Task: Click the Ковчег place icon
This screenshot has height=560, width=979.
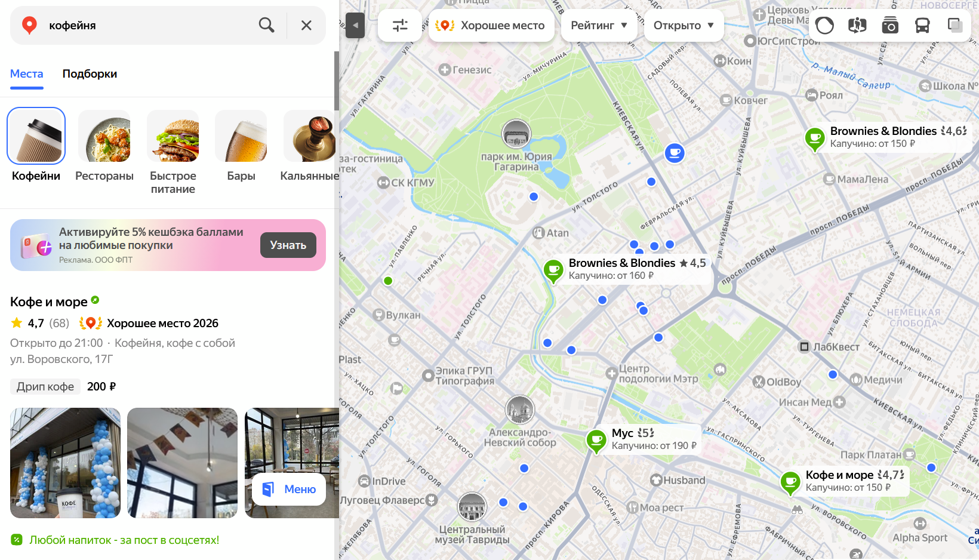Action: coord(726,100)
